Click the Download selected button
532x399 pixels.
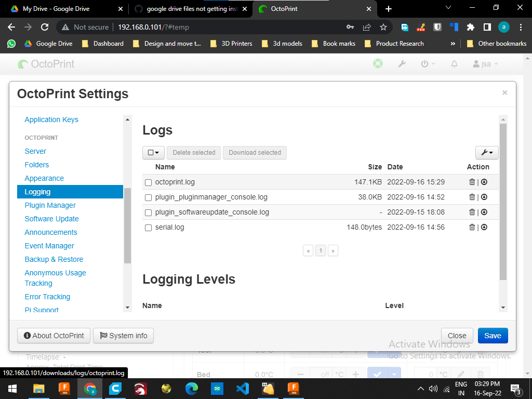[255, 152]
